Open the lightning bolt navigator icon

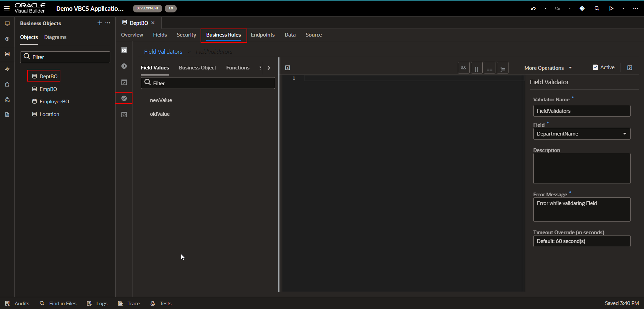point(7,69)
